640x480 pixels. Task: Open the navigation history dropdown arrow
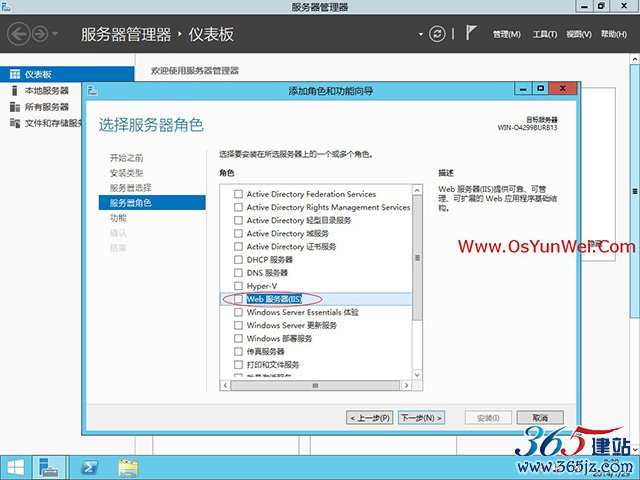(55, 34)
